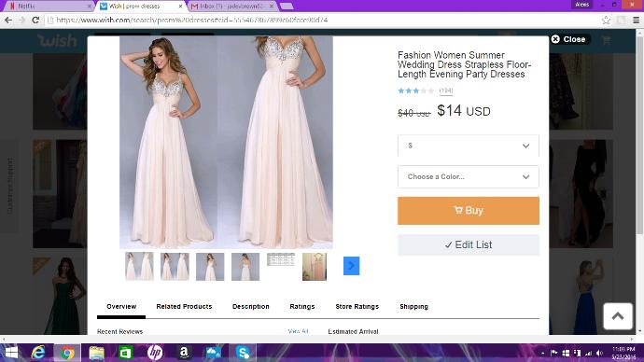Expand the Choose a Color dropdown
Screen dimensions: 644x362
pos(469,177)
